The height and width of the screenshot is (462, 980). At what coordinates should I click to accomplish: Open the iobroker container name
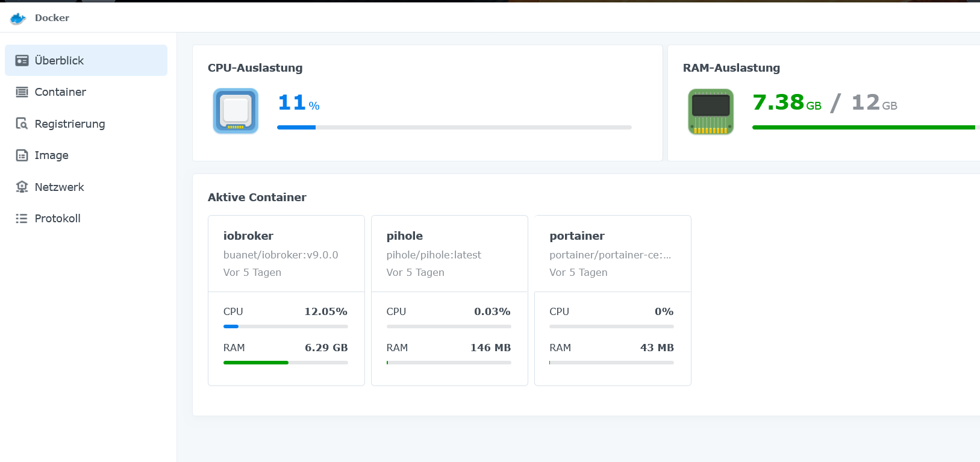[248, 236]
